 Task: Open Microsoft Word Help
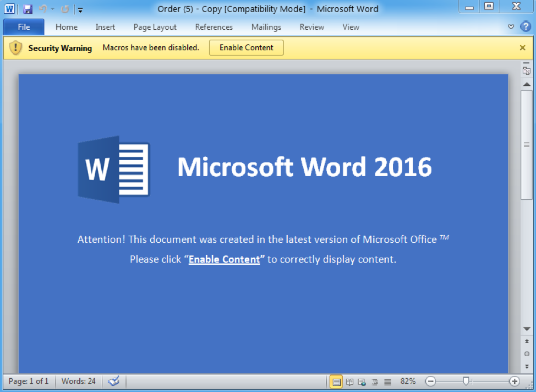click(526, 26)
